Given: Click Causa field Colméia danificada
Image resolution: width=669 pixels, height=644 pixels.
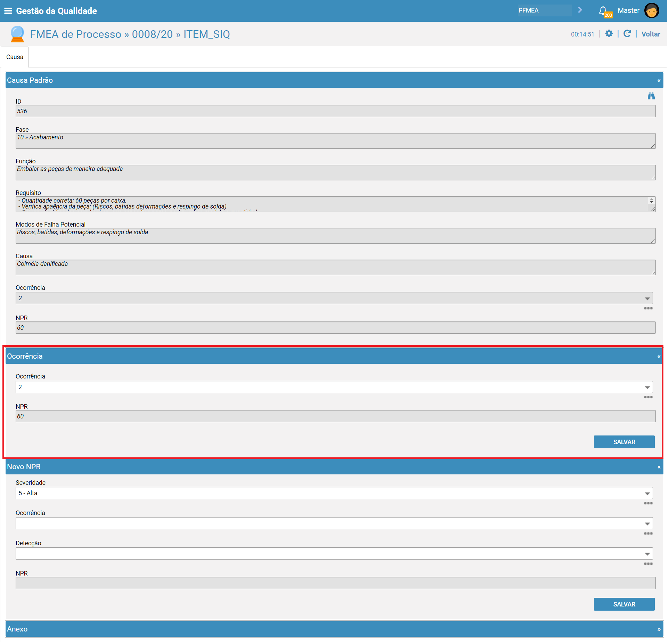Looking at the screenshot, I should coord(336,268).
